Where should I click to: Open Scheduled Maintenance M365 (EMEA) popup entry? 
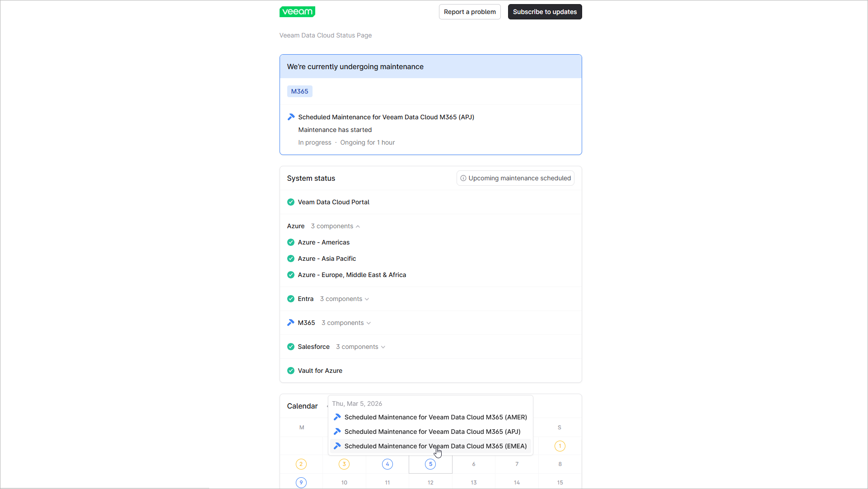(x=435, y=446)
